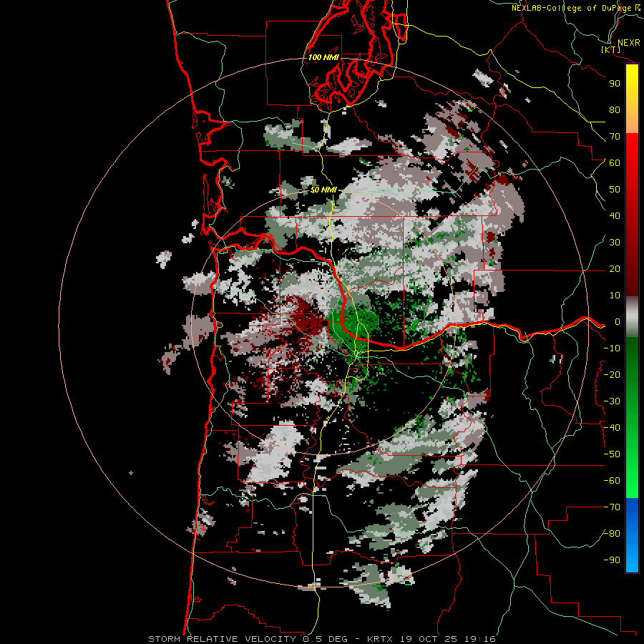The width and height of the screenshot is (644, 644).
Task: Select the 40 value on the velocity scale
Action: (615, 216)
